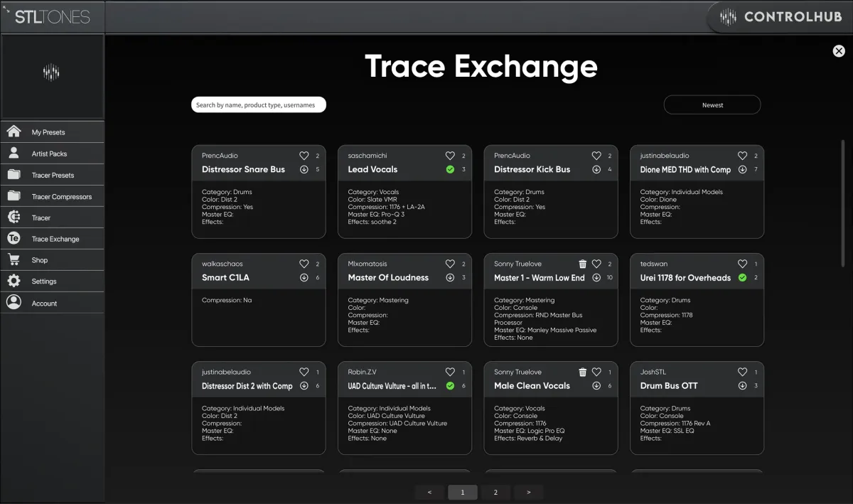Go to next page of results
This screenshot has width=853, height=504.
pyautogui.click(x=528, y=492)
